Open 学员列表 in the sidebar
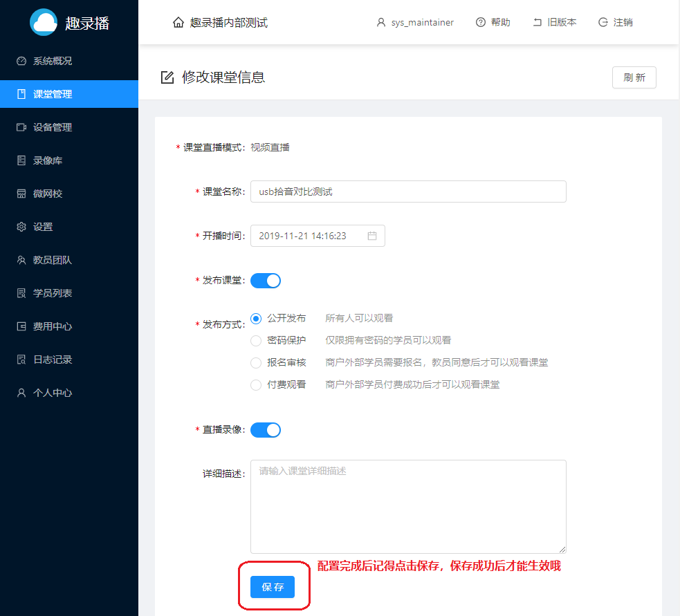680x616 pixels. pyautogui.click(x=69, y=293)
